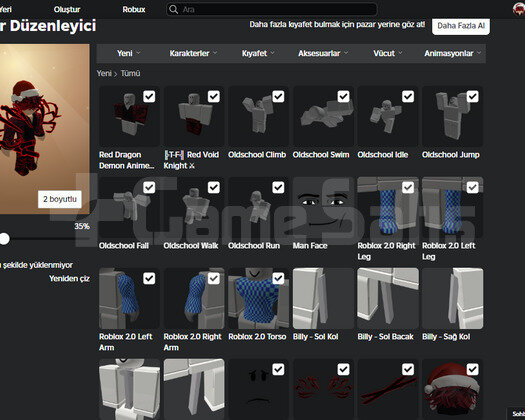Click the Yeni breadcrumb link

click(x=104, y=73)
